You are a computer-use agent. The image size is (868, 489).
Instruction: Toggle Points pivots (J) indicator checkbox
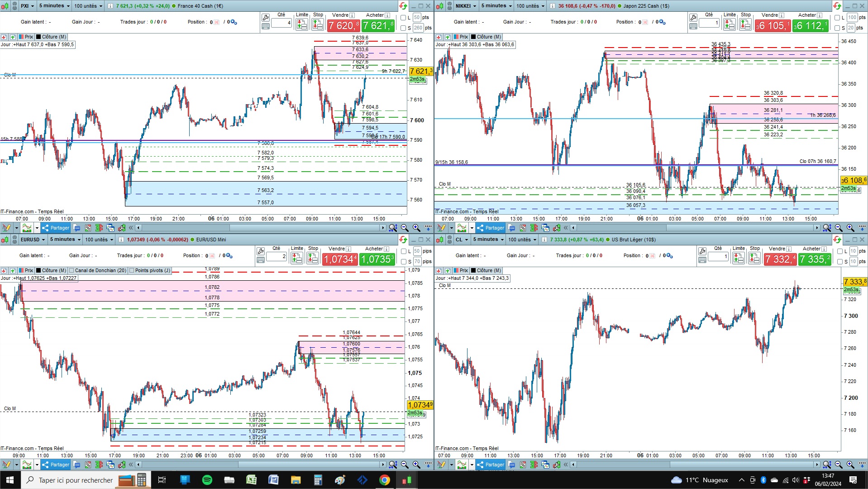pos(132,270)
